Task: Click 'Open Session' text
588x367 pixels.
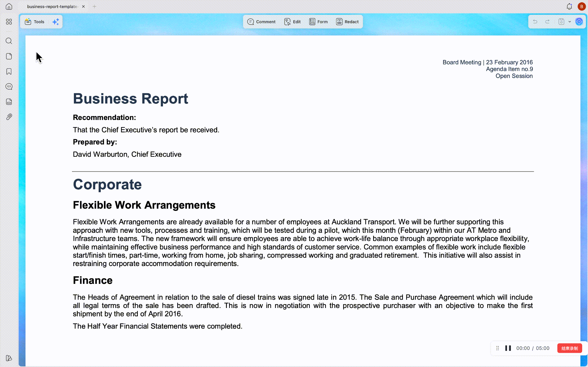Action: pyautogui.click(x=514, y=76)
